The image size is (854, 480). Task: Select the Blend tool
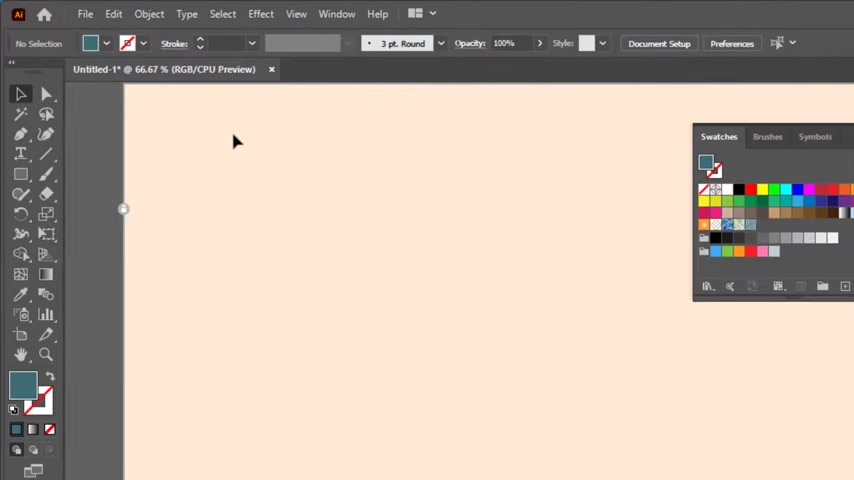coord(46,295)
